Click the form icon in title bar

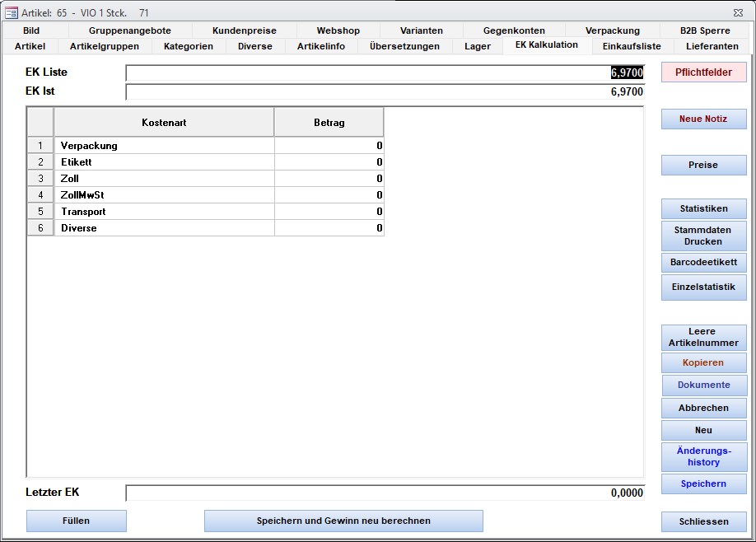click(x=12, y=12)
